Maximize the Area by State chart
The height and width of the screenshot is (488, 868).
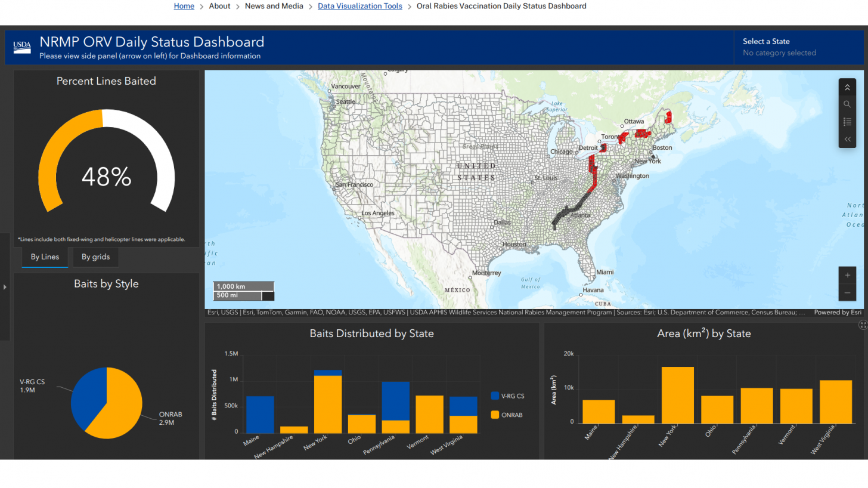[x=863, y=325]
